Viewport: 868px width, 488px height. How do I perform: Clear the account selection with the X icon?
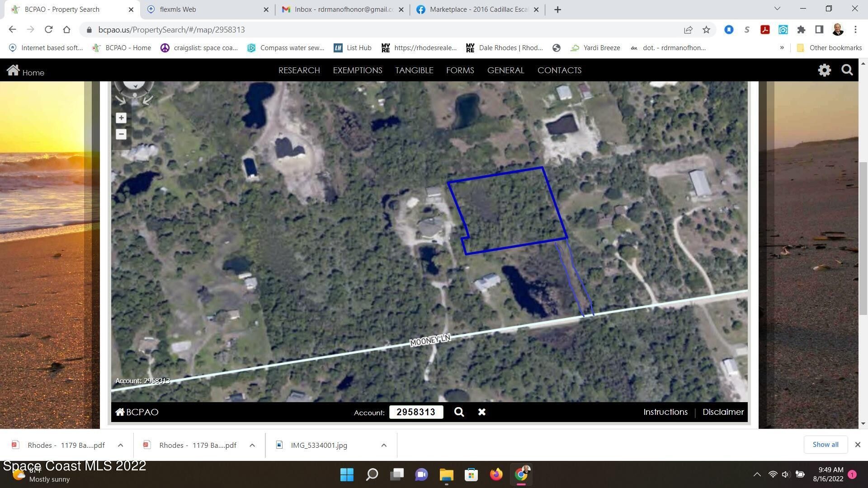(481, 412)
